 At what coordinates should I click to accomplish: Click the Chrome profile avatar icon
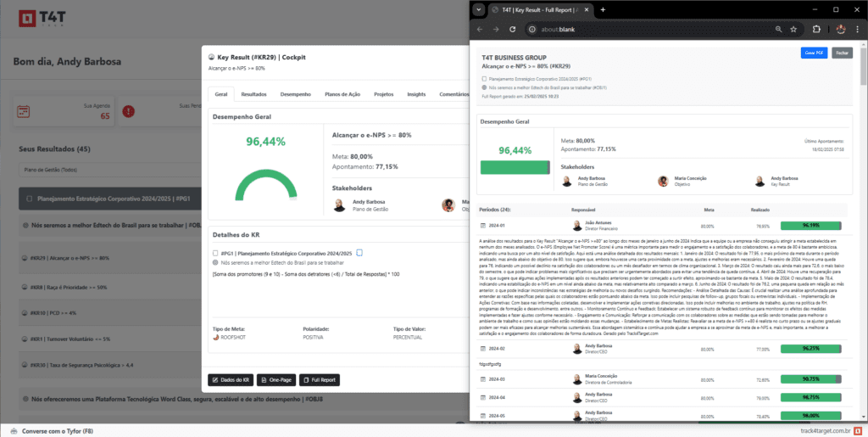(842, 29)
